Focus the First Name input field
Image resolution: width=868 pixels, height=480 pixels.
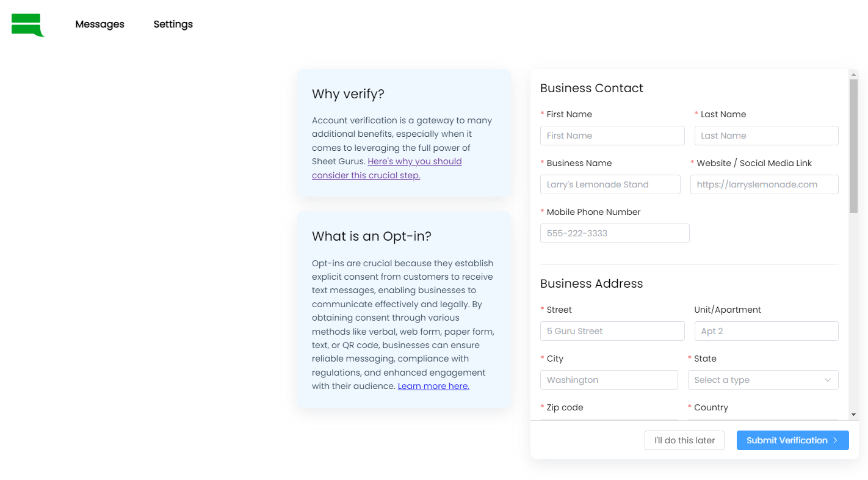(612, 136)
